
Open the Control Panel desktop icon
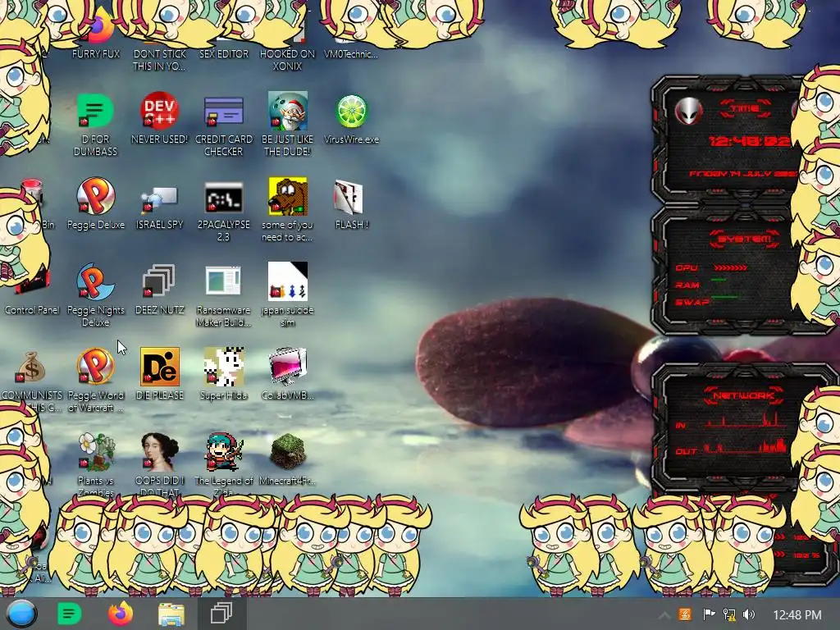(x=31, y=309)
